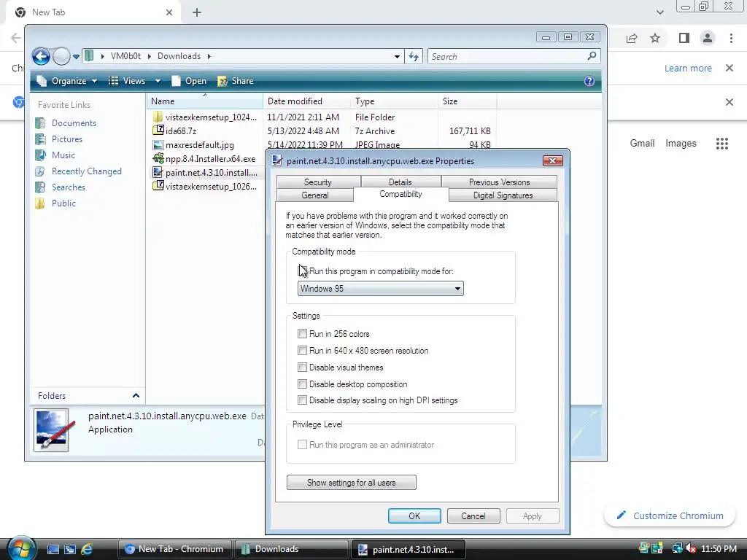The height and width of the screenshot is (560, 747).
Task: Open Chromium profile avatar icon
Action: click(708, 38)
